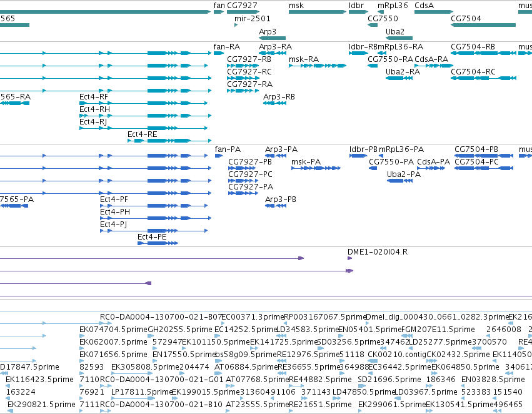This screenshot has width=532, height=414.
Task: Select the mRpL36 gene label
Action: click(x=393, y=6)
